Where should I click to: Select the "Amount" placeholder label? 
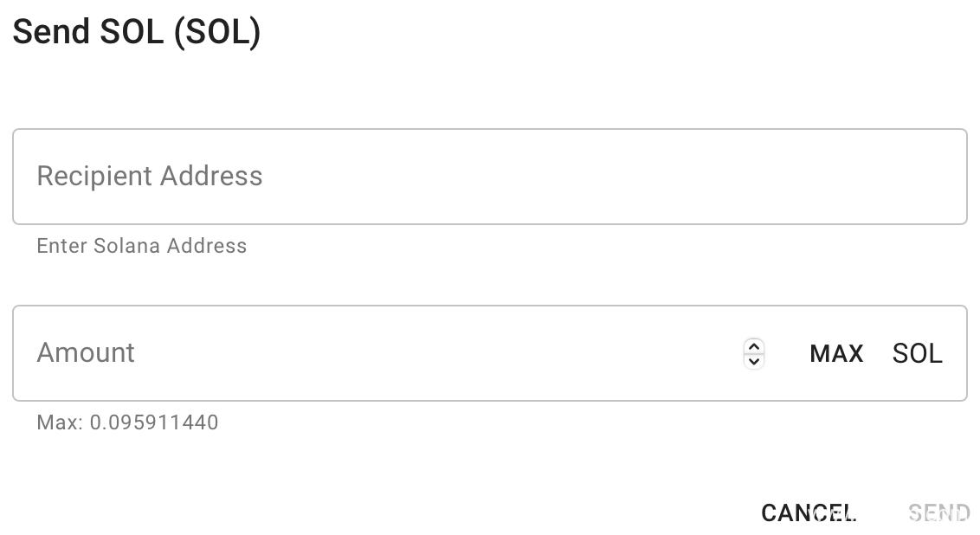86,353
